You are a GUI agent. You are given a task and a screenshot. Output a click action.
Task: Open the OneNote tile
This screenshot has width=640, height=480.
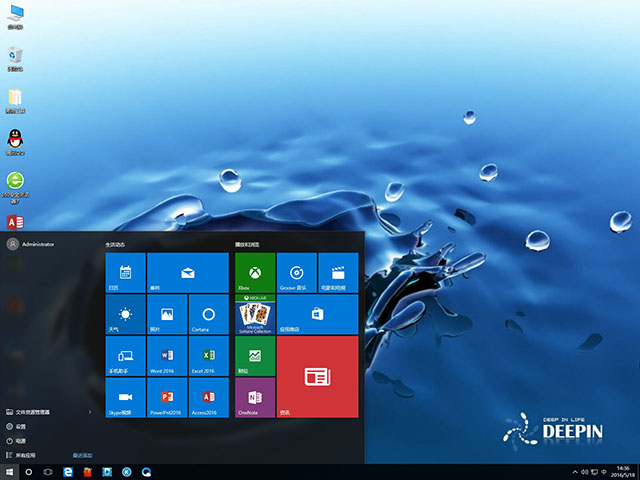(254, 397)
